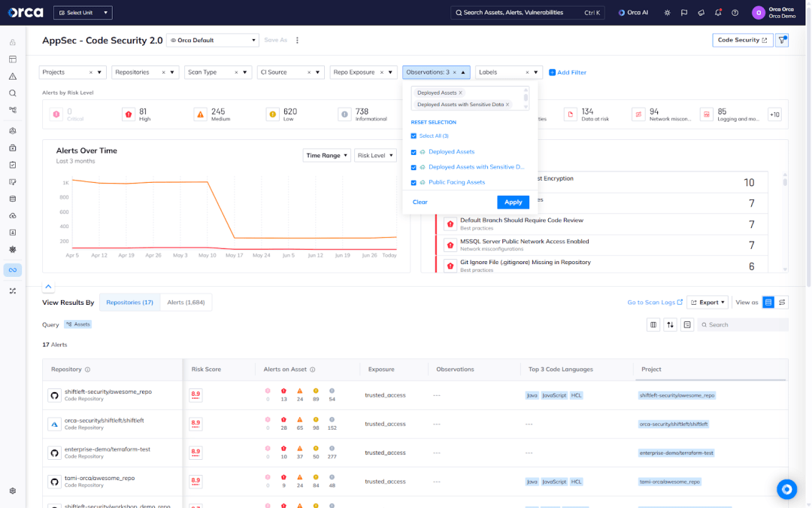The width and height of the screenshot is (812, 508).
Task: Click the +10 more categories badge
Action: point(774,114)
